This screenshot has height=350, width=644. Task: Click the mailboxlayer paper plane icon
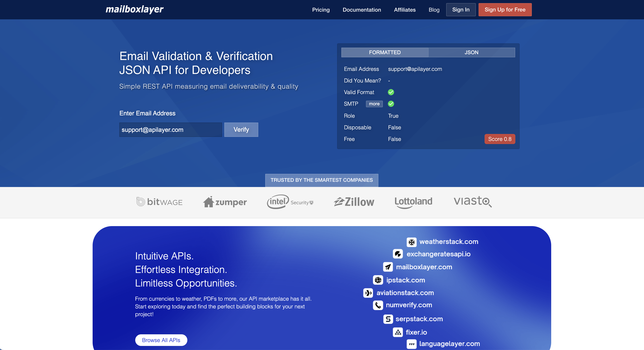click(388, 267)
